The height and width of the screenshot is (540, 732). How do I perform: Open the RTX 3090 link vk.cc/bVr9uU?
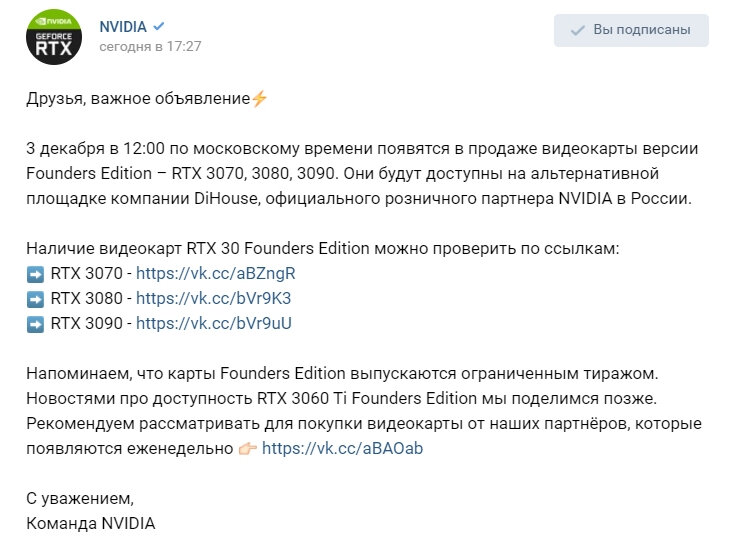(x=214, y=323)
